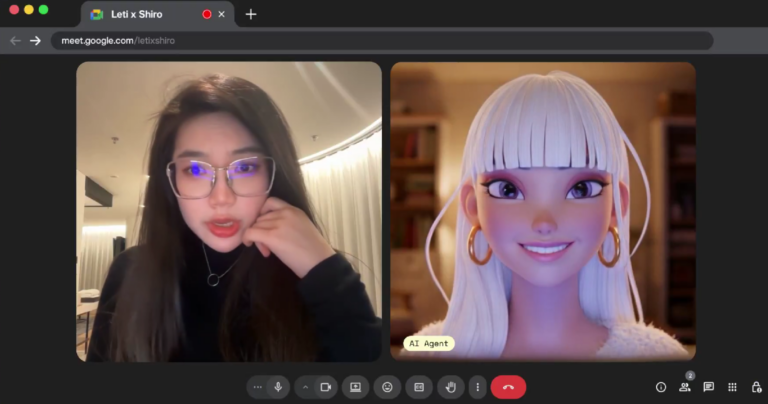Open the activities grid
This screenshot has width=768, height=404.
click(733, 387)
